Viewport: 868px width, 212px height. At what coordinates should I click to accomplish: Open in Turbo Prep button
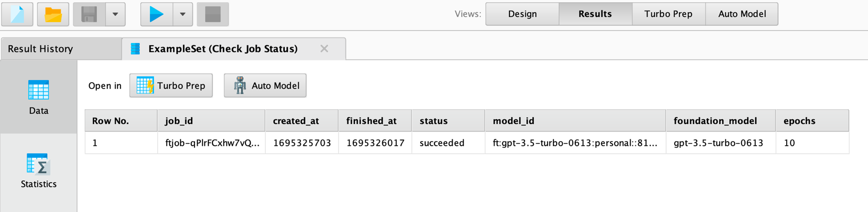(171, 85)
